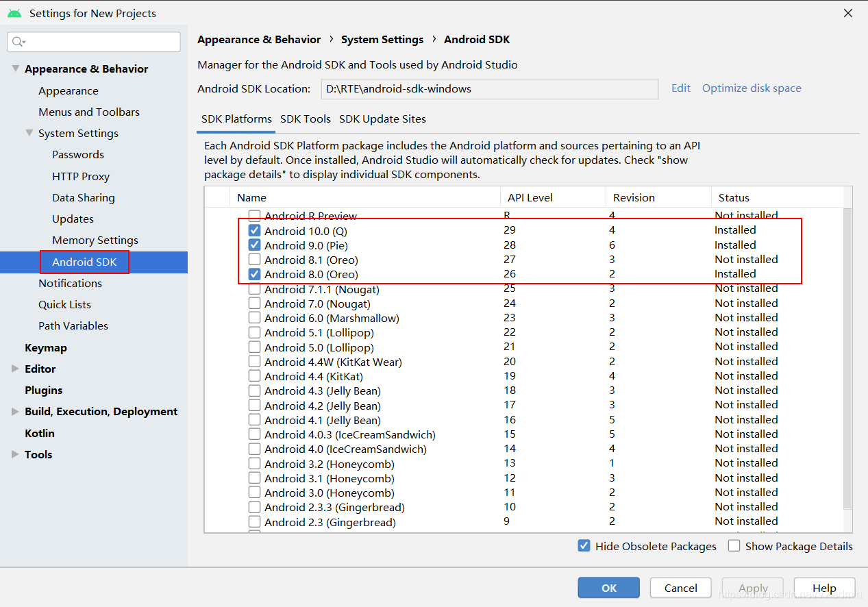Check Android 6.0 (Marshmallow) platform
This screenshot has height=607, width=868.
254,318
